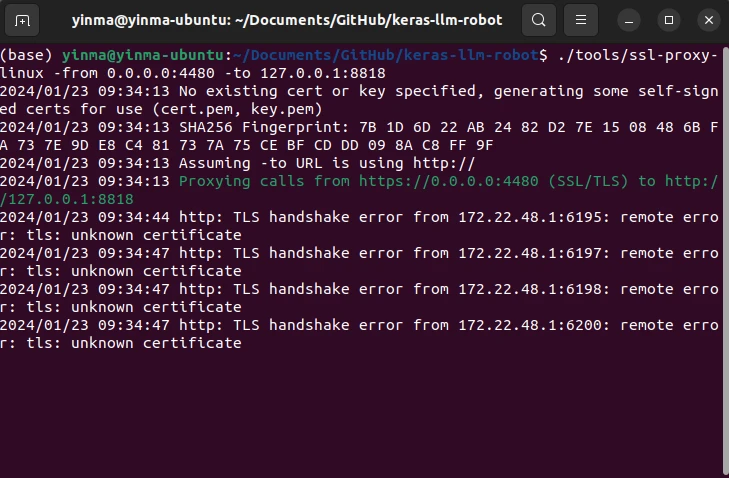Click the SHA256 Fingerprint line
This screenshot has height=478, width=729.
(x=359, y=136)
